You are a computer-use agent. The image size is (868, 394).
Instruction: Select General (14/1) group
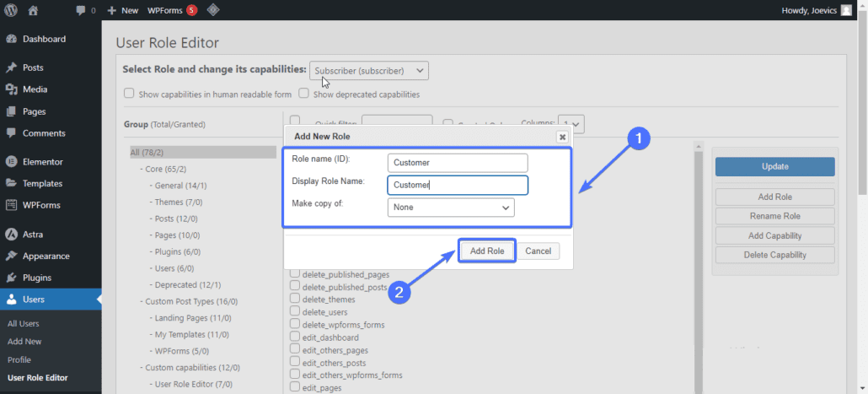coord(180,185)
